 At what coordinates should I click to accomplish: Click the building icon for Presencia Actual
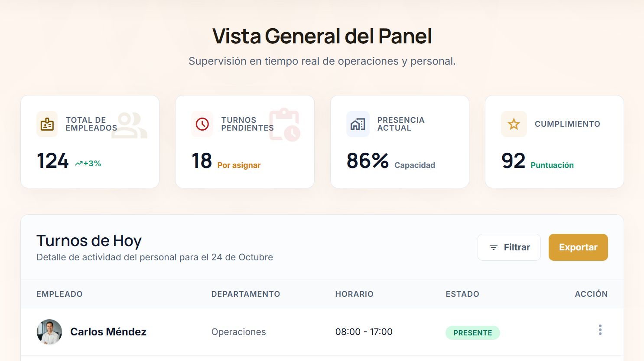(x=358, y=124)
